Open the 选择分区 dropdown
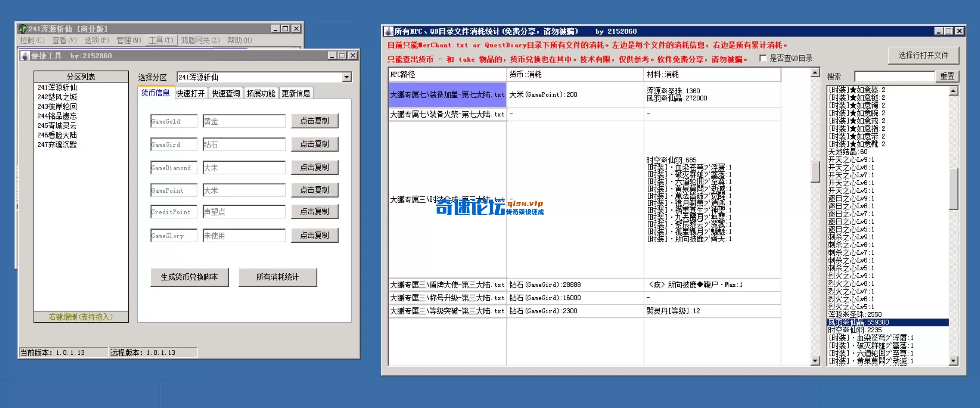 (347, 77)
